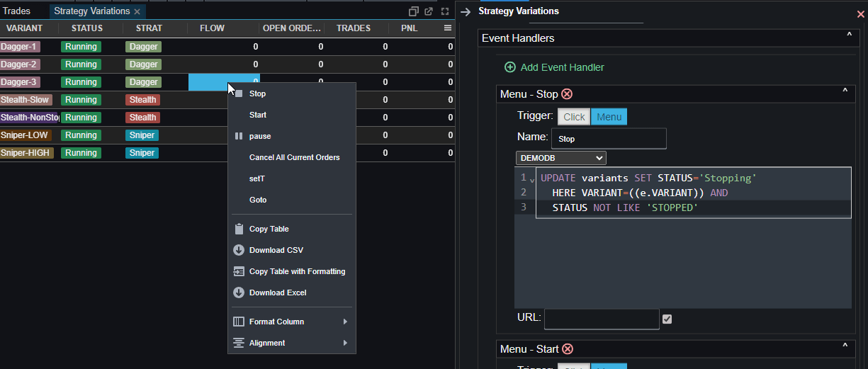Click the Format Column icon
Image resolution: width=868 pixels, height=369 pixels.
[239, 322]
